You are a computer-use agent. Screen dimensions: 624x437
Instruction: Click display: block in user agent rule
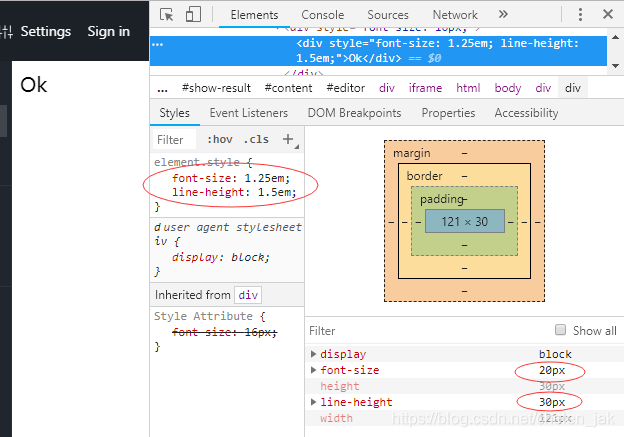coord(220,257)
